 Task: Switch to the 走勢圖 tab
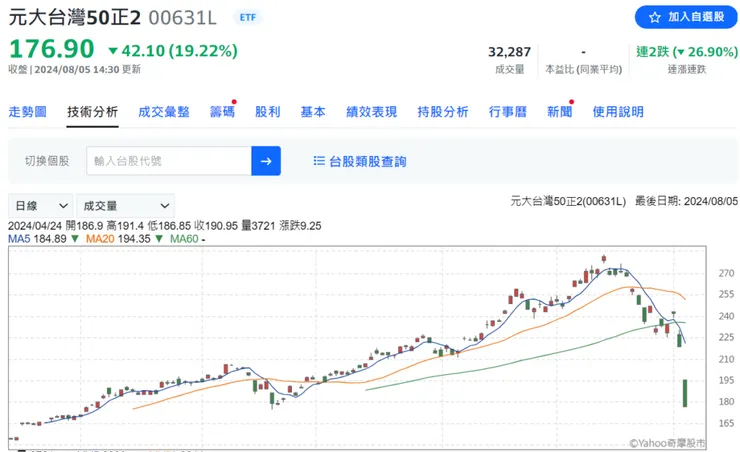[27, 112]
